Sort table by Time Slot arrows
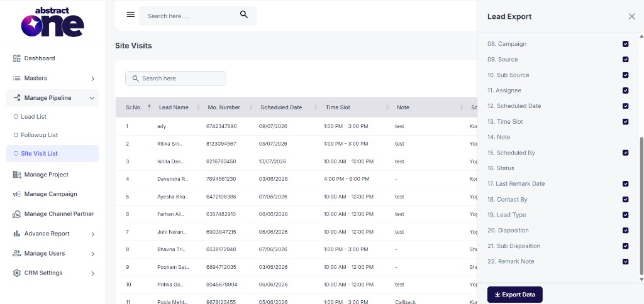644x304 pixels. tap(387, 107)
